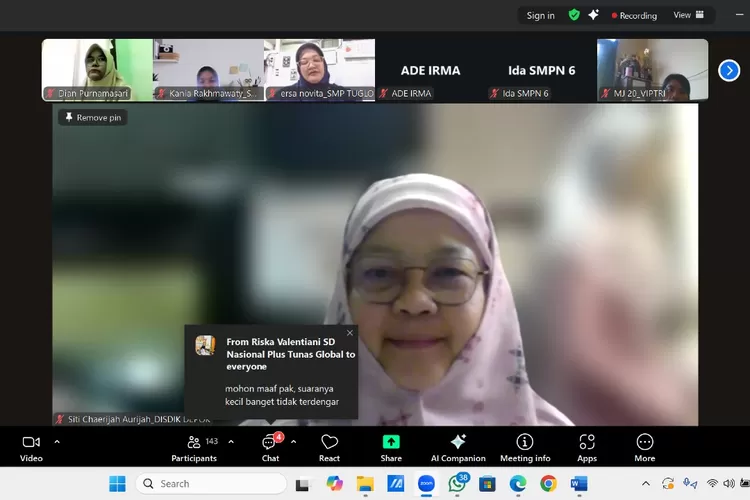This screenshot has height=500, width=750.
Task: Click Remove pin on main video
Action: coord(93,117)
